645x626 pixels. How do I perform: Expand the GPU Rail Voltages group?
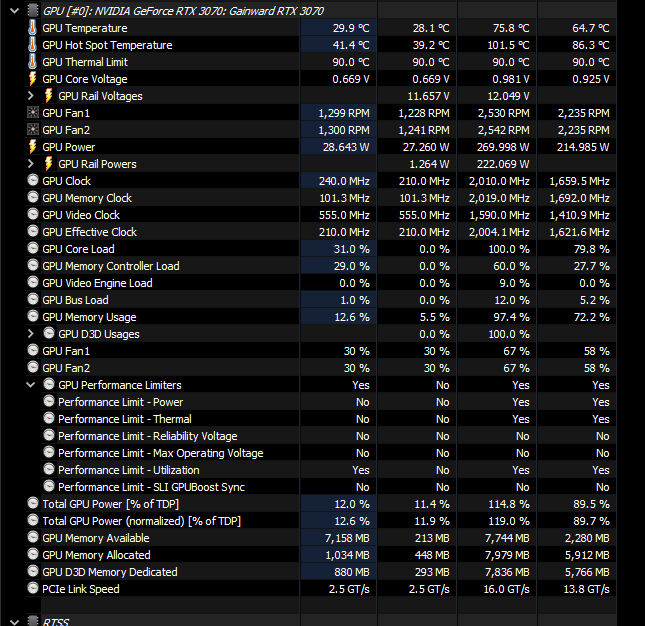tap(30, 96)
